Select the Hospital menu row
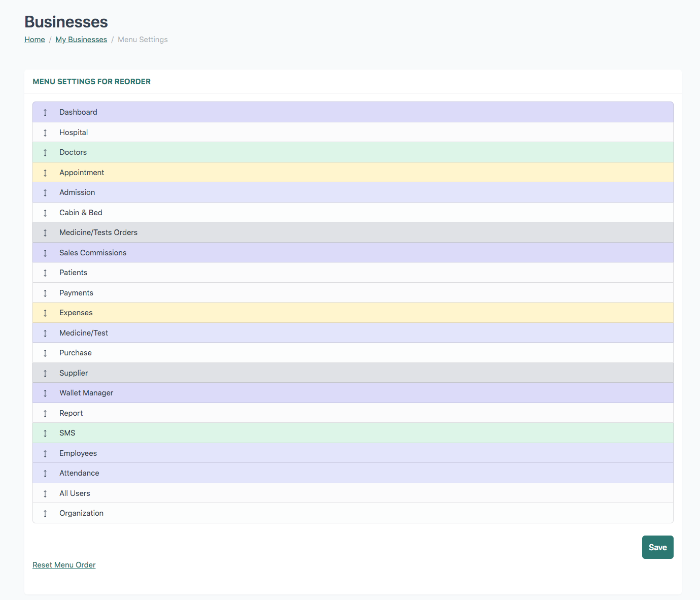This screenshot has height=600, width=700. pos(74,132)
